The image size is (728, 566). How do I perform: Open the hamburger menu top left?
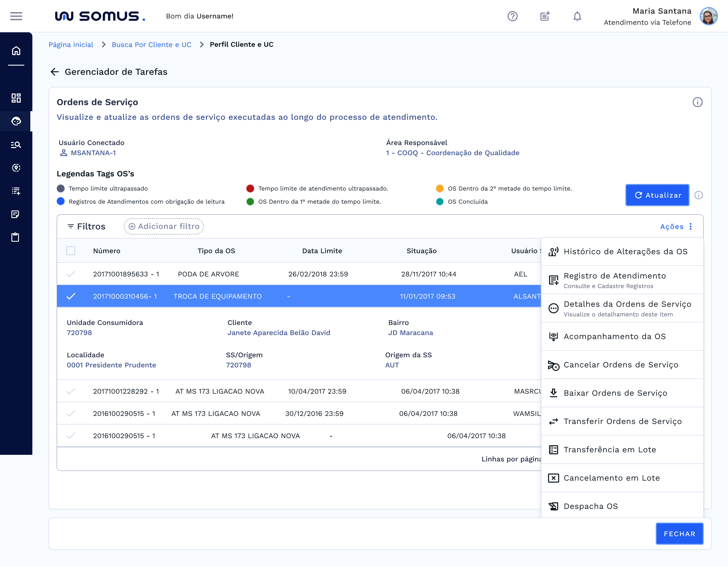(16, 16)
